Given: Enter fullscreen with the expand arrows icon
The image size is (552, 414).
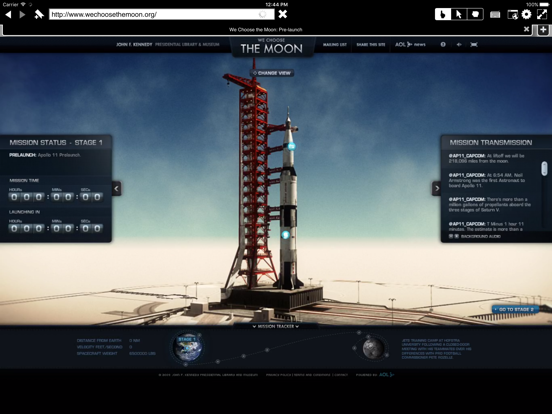Looking at the screenshot, I should tap(542, 14).
